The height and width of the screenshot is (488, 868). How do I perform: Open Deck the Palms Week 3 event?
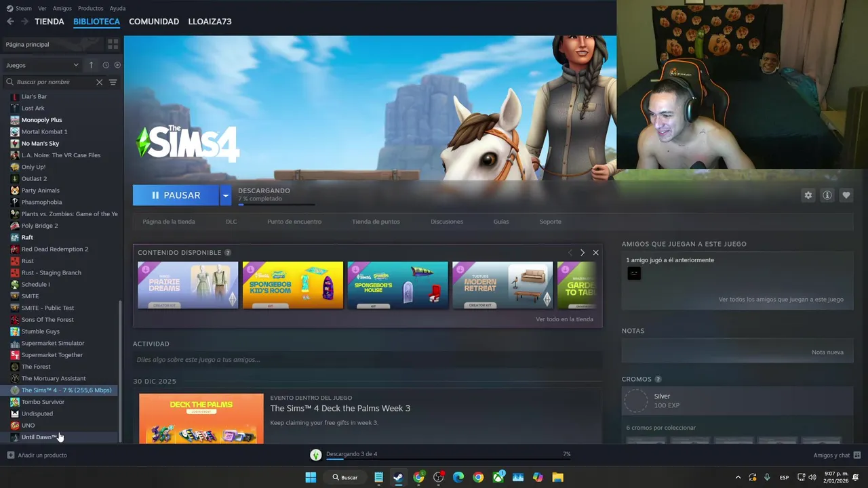340,408
